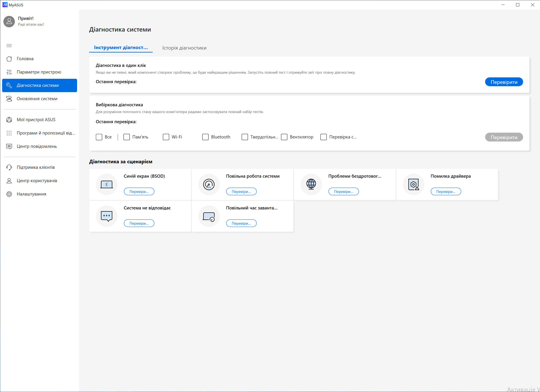Enable the Wi-Fi checkbox for selective diagnostics
This screenshot has width=540, height=392.
[166, 137]
